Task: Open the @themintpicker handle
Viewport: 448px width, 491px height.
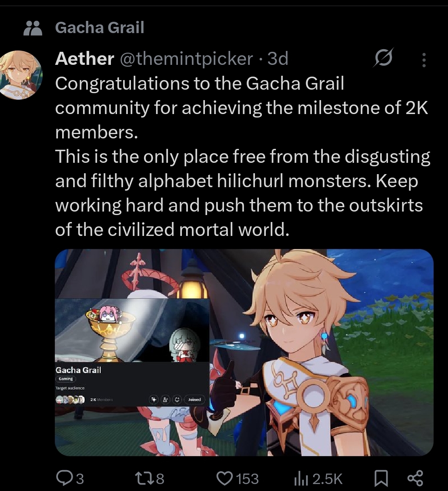Action: click(187, 59)
